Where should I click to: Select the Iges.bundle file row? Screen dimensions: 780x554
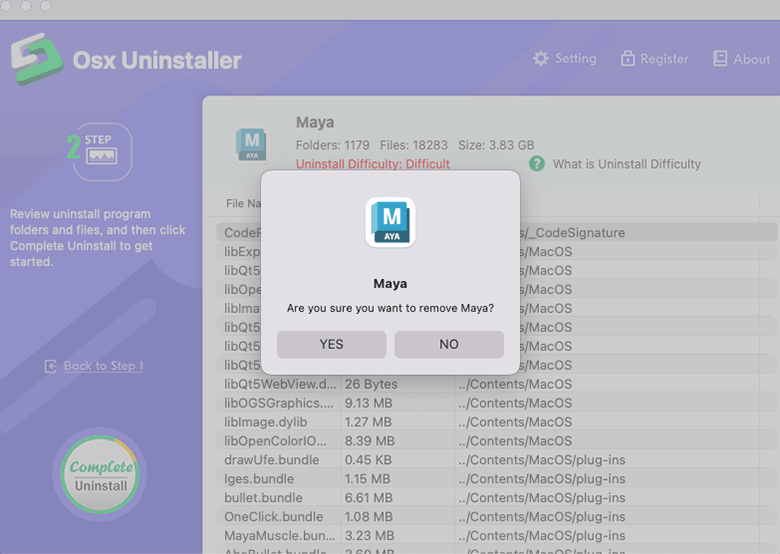pos(496,478)
